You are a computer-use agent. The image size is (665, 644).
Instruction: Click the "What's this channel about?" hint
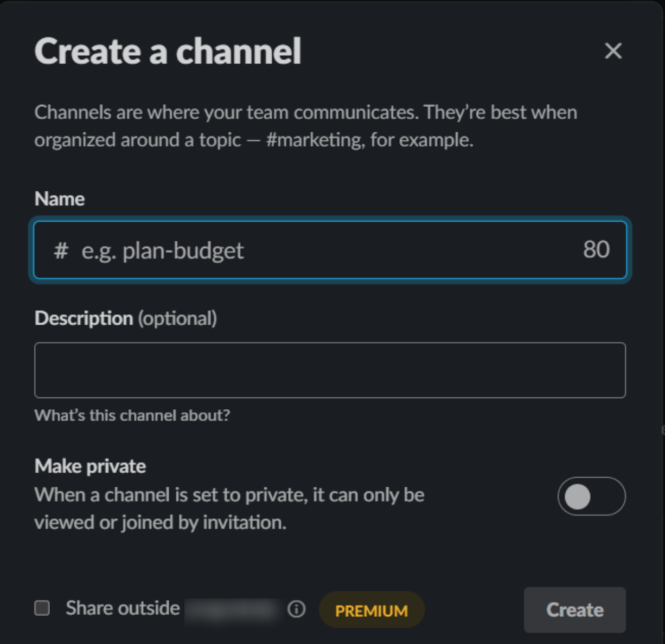coord(132,415)
